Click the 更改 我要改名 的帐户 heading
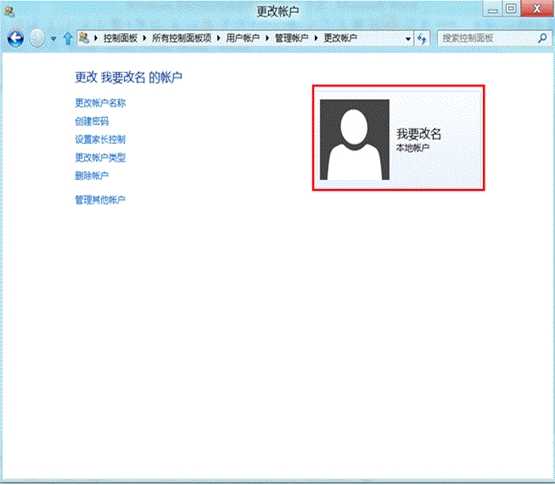 coord(129,77)
